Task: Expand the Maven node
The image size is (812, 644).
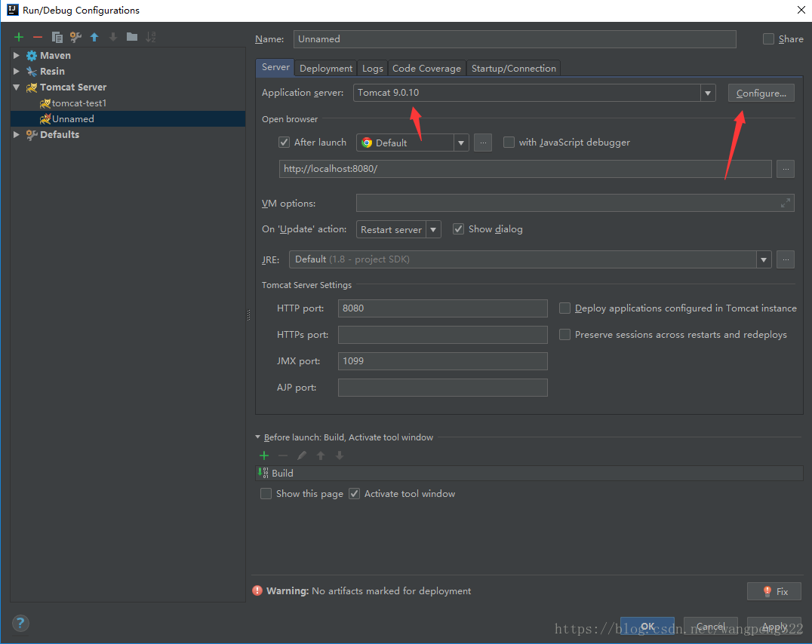Action: (x=16, y=55)
